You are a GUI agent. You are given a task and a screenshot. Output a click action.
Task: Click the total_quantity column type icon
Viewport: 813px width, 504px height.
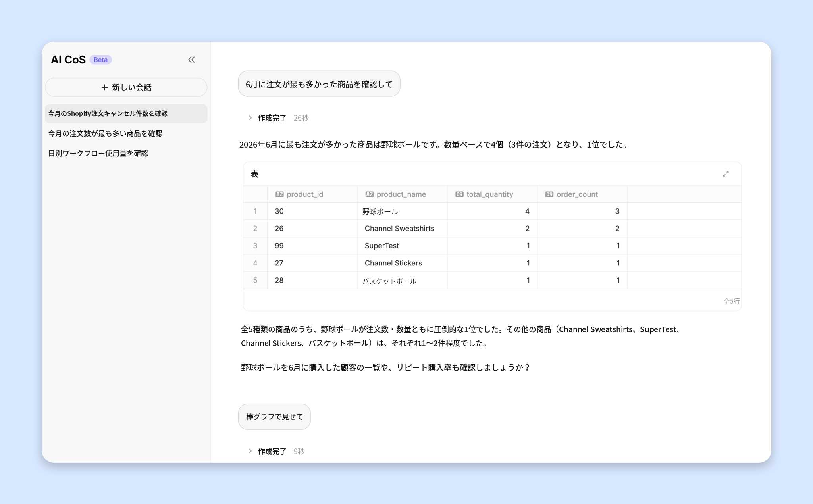coord(459,194)
